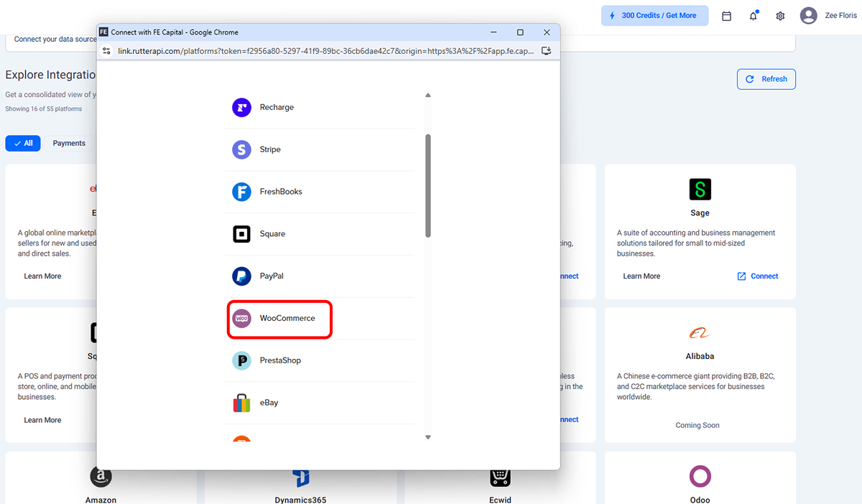
Task: Click the Odoo card title
Action: 700,500
